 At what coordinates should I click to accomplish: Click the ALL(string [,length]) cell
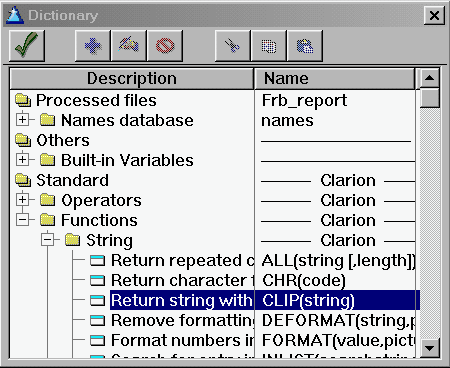point(338,260)
